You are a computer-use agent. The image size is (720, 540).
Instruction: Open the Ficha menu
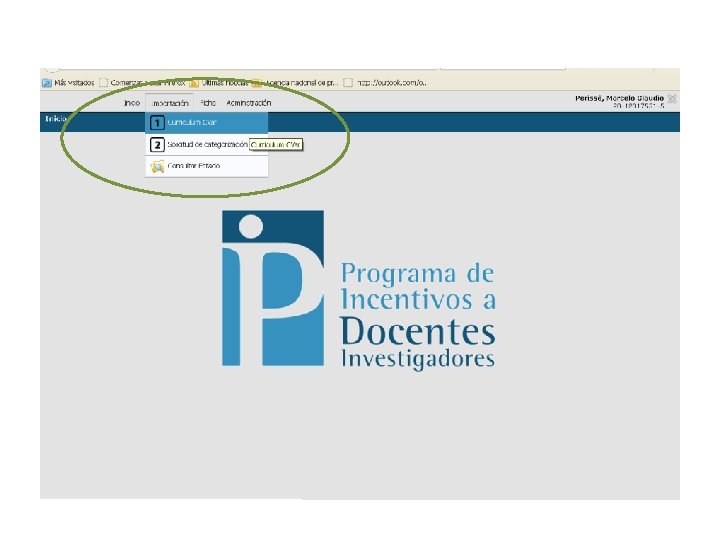208,103
